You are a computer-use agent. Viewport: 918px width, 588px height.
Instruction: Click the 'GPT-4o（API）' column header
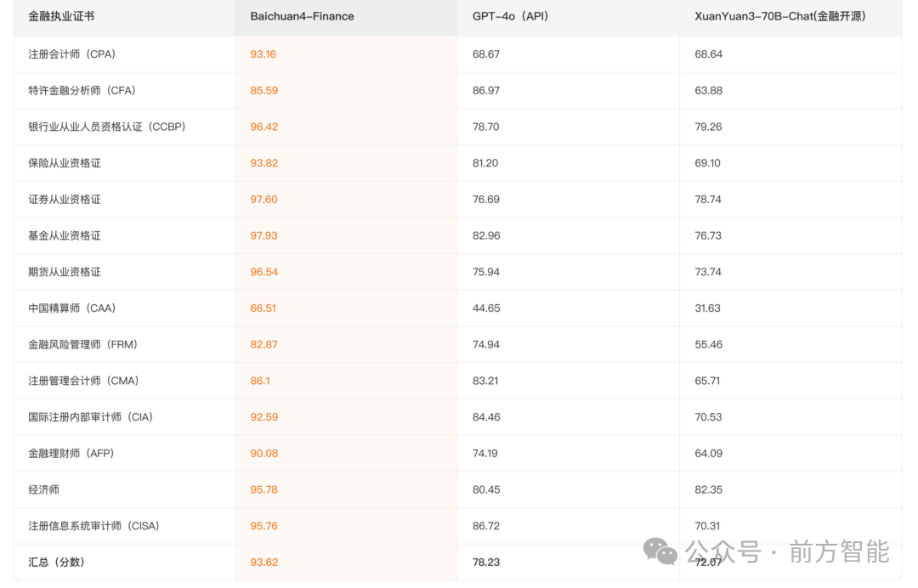[x=511, y=16]
